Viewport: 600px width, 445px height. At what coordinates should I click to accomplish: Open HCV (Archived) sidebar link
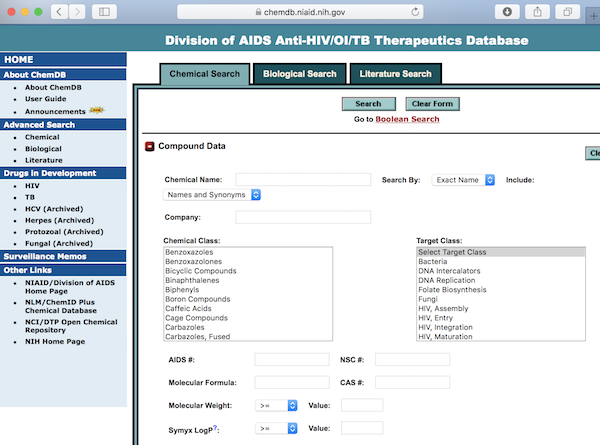click(54, 209)
